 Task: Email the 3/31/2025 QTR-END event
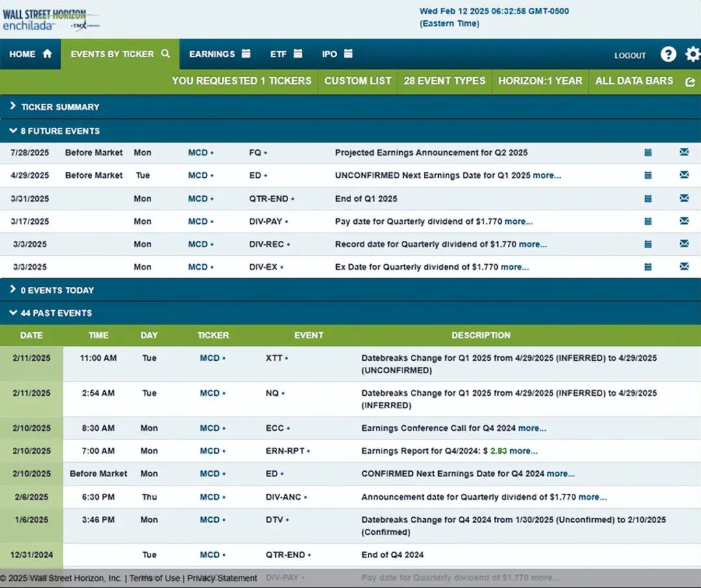684,198
